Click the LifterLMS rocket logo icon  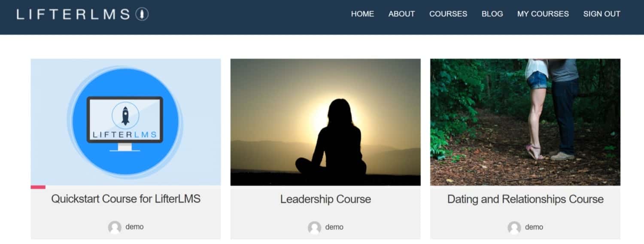[142, 14]
